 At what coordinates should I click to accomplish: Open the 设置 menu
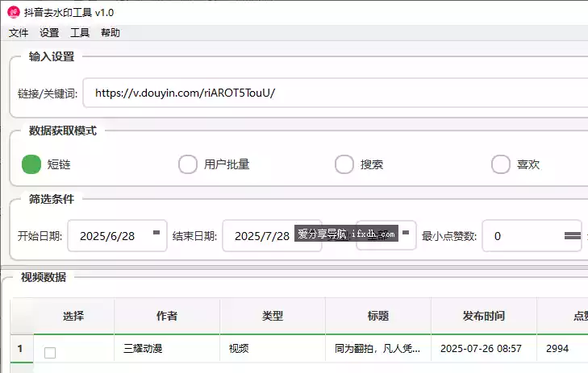[x=49, y=33]
